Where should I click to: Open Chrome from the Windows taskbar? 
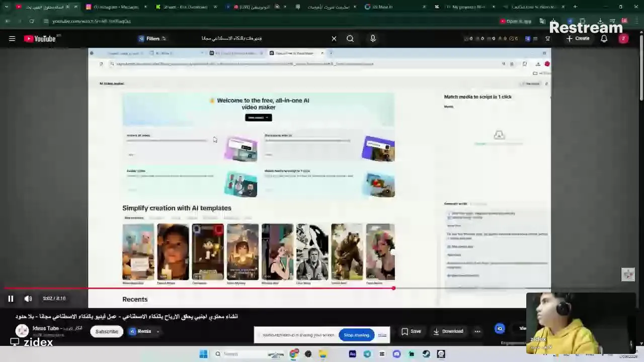(x=294, y=354)
